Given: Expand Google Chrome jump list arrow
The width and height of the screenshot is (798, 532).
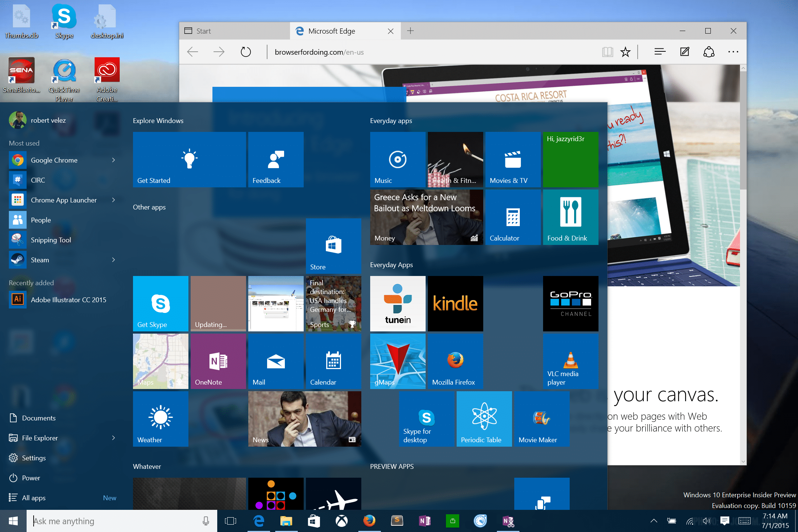Looking at the screenshot, I should click(x=113, y=160).
